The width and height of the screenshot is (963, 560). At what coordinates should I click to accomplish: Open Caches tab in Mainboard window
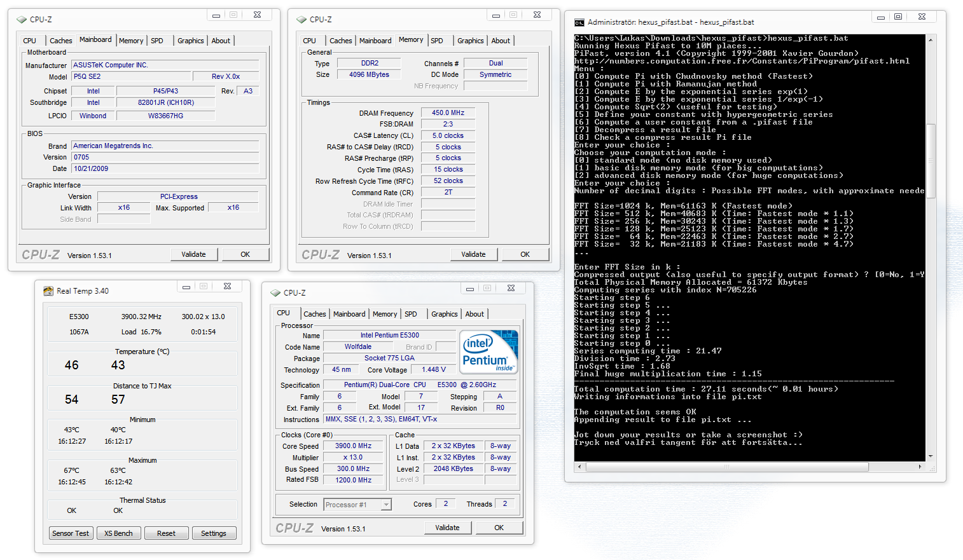(61, 41)
